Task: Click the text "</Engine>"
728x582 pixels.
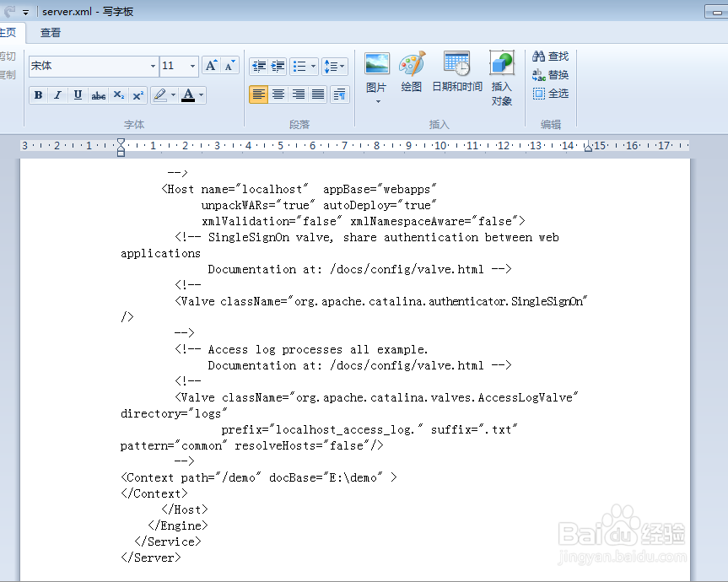Action: (x=178, y=525)
